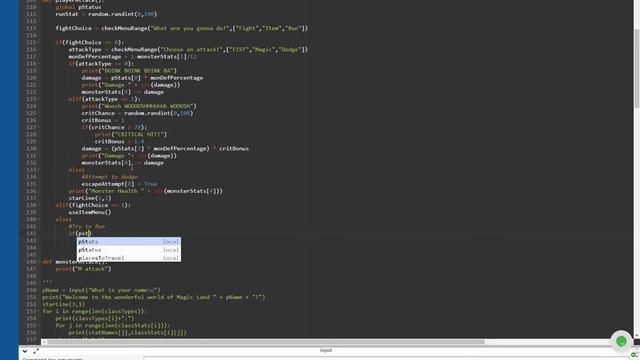Expand the bottom panel with the diagonal arrows icon
Image resolution: width=640 pixels, height=360 pixels.
(36, 351)
